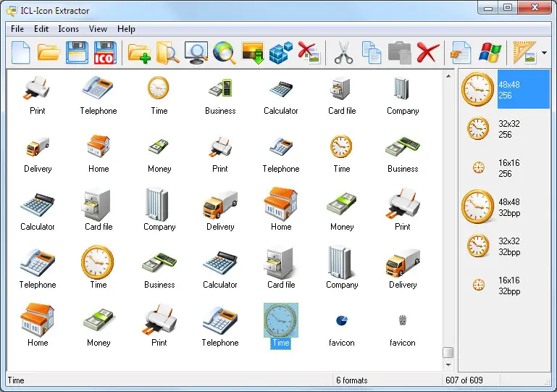The height and width of the screenshot is (392, 557).
Task: Click the "Time" text in the status bar
Action: tap(16, 380)
